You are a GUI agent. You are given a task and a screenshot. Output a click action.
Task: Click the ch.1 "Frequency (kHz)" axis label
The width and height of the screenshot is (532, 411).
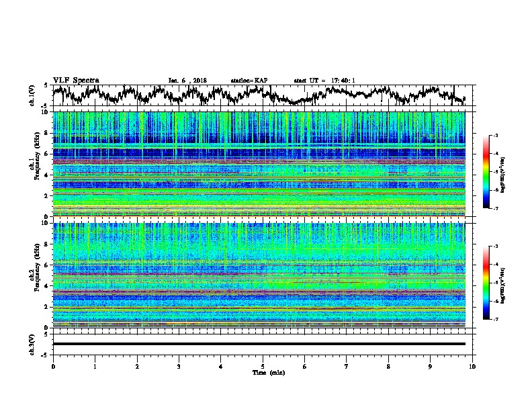coord(37,156)
